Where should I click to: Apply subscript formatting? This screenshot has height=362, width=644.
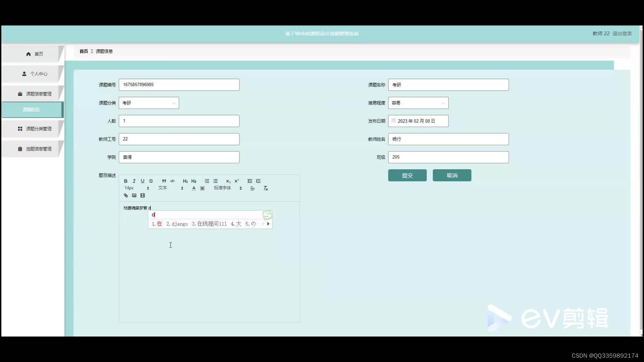(x=228, y=181)
